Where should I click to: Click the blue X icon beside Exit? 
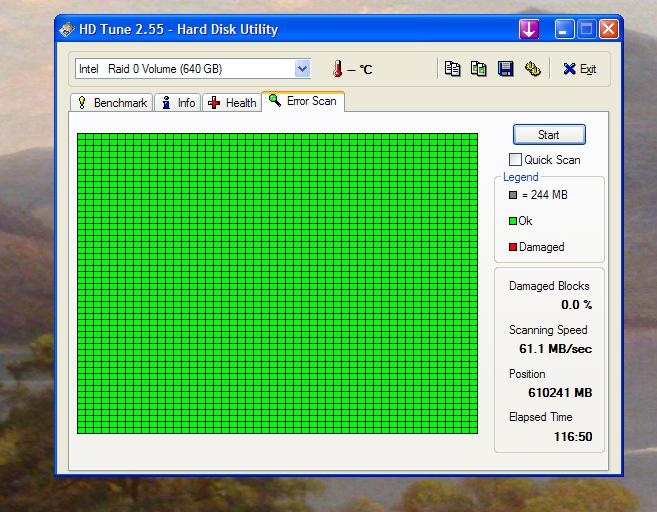click(x=569, y=69)
